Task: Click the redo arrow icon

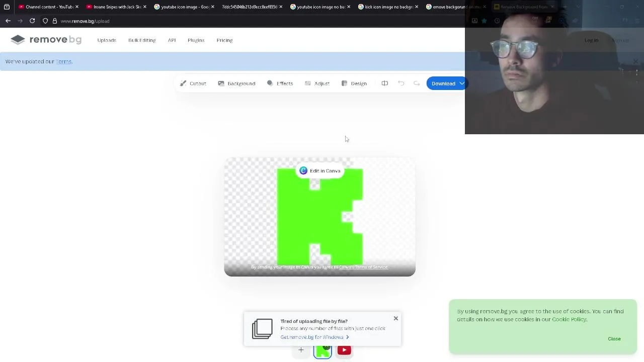Action: pos(417,83)
